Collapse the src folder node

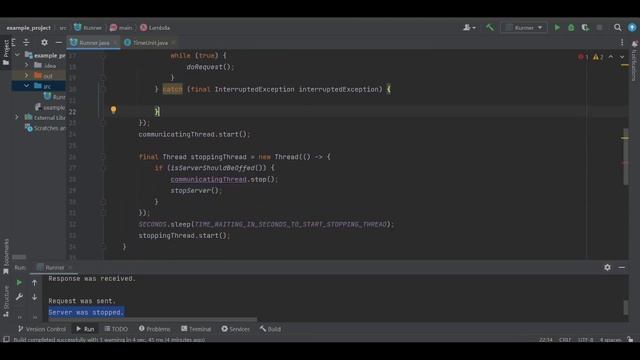tap(27, 86)
